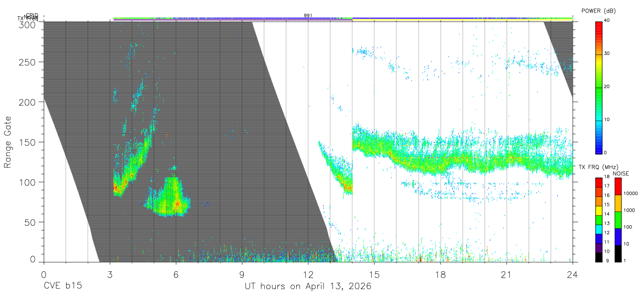Click the 12 tick on the UT hours axis
This screenshot has width=644, height=297.
(x=308, y=274)
